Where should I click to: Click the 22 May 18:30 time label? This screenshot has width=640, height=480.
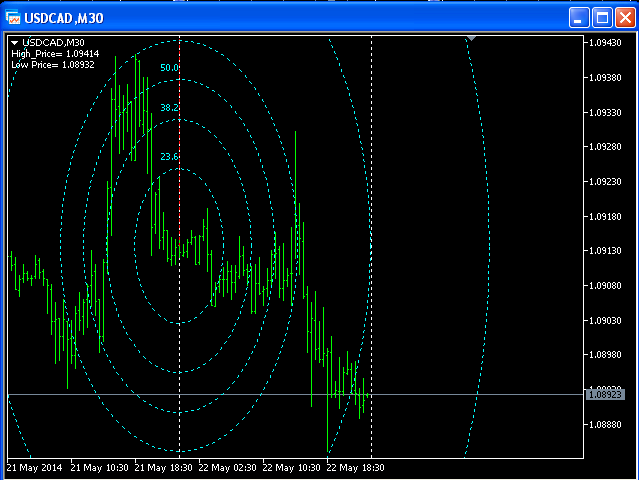tap(356, 468)
